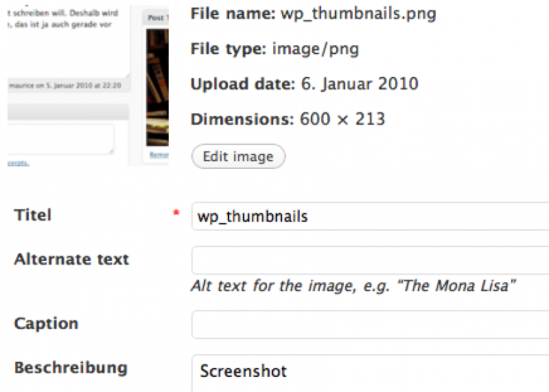Image resolution: width=549 pixels, height=392 pixels.
Task: Click the red required asterisk
Action: pyautogui.click(x=176, y=212)
